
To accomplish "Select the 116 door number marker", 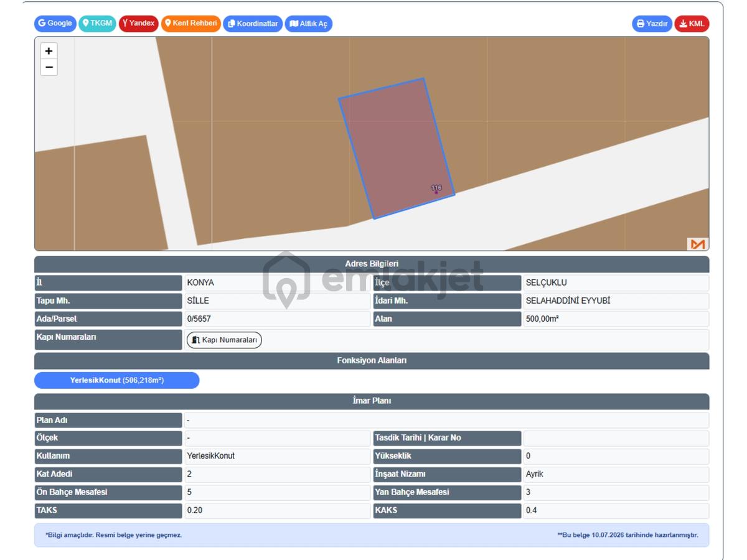I will (436, 189).
